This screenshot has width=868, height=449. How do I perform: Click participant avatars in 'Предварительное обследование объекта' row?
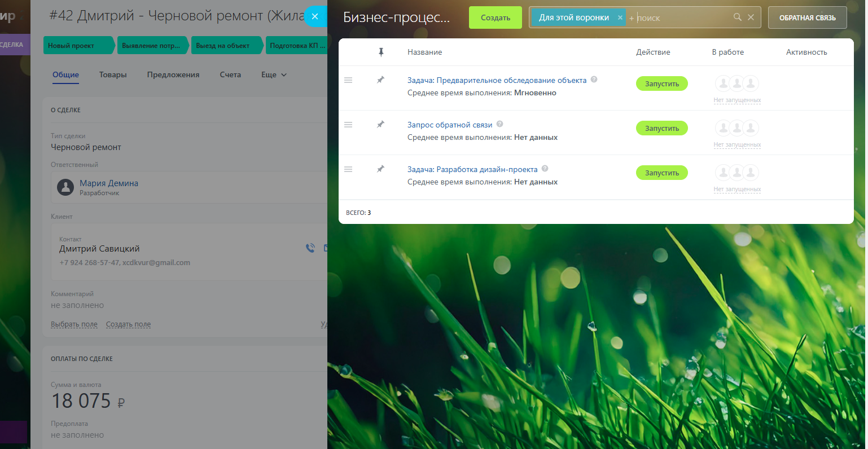[x=737, y=83]
